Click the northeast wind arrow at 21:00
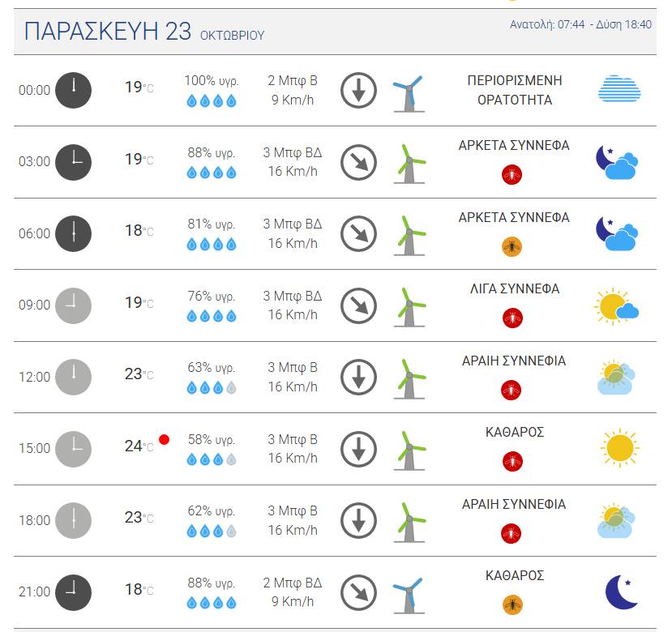Screen dimensions: 672x632 [x=359, y=592]
